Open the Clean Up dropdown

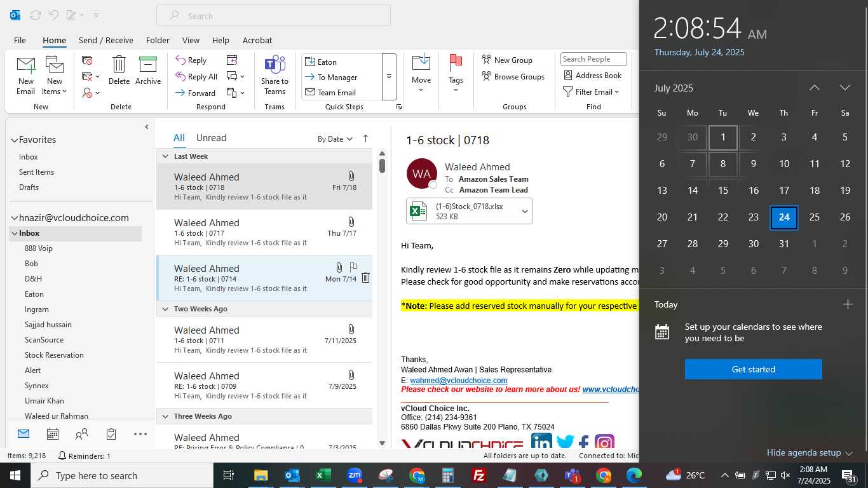91,77
